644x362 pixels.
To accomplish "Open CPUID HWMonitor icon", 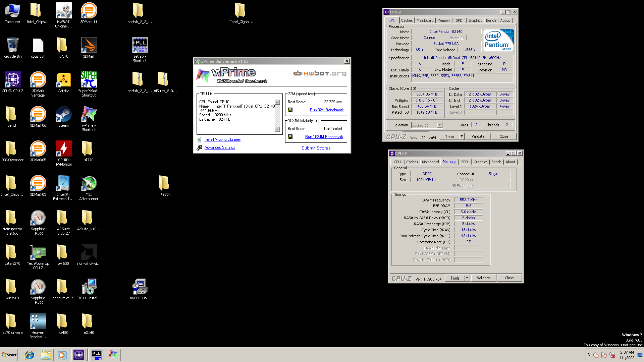I will (x=63, y=154).
